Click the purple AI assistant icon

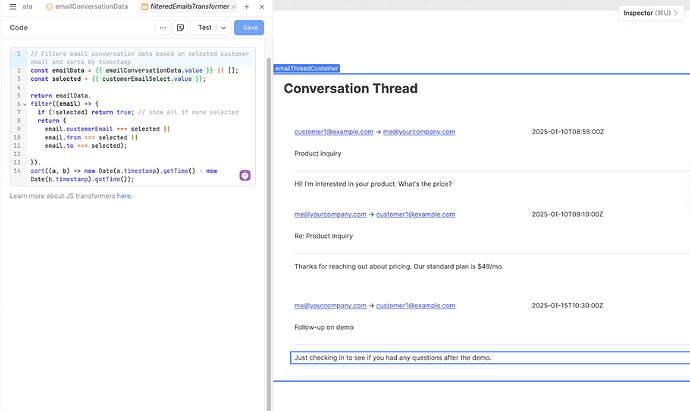244,176
